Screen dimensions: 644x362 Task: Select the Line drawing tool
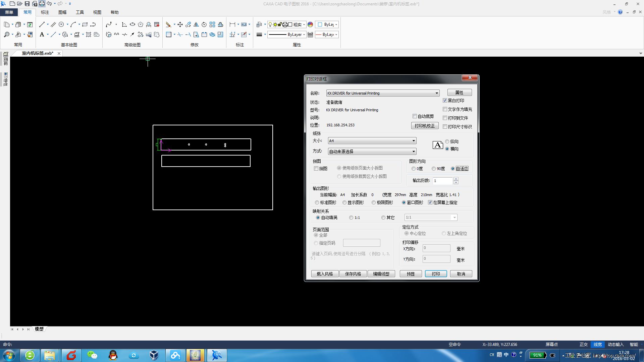pos(42,24)
